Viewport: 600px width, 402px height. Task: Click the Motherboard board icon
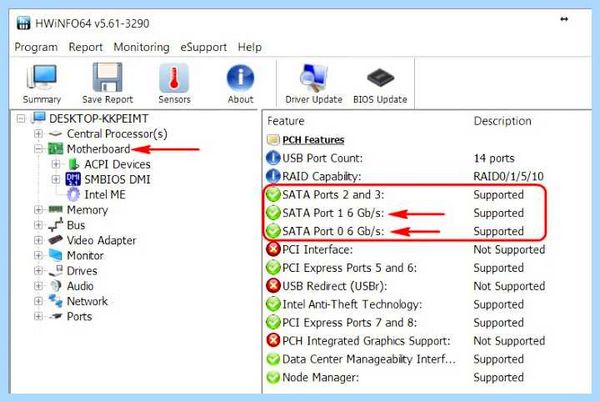[55, 149]
